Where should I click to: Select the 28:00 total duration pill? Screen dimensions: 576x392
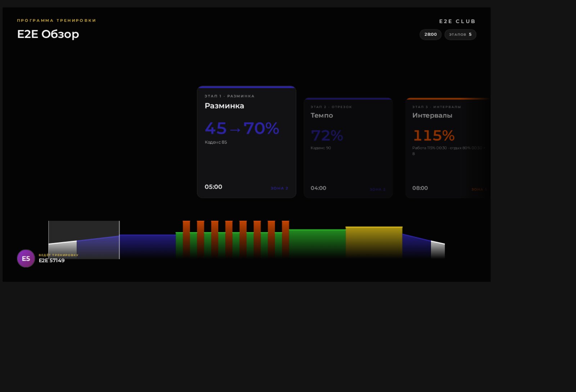point(431,35)
